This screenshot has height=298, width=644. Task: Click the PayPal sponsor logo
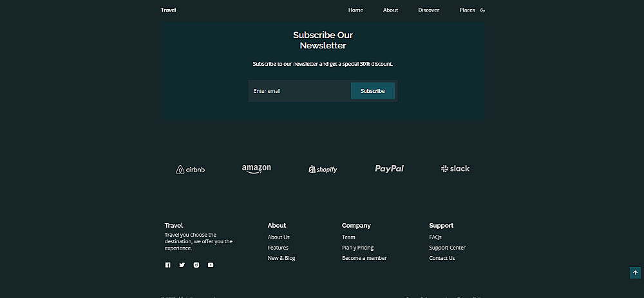[x=389, y=169]
